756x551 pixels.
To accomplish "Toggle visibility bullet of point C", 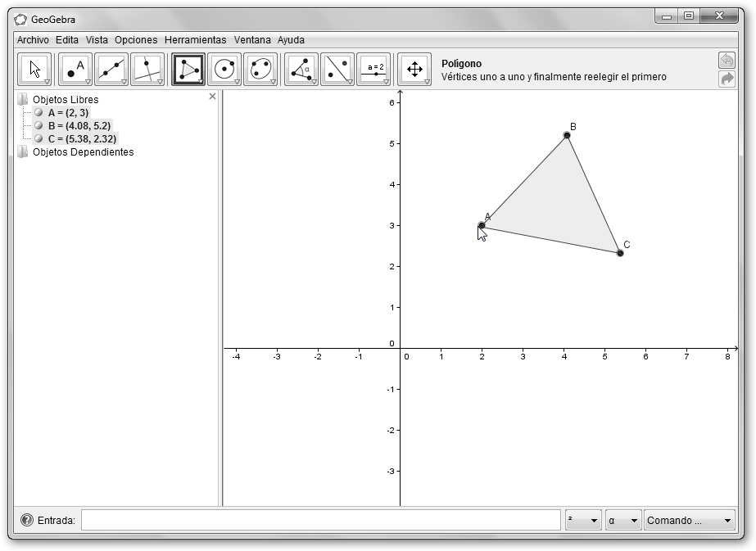I will pyautogui.click(x=38, y=139).
